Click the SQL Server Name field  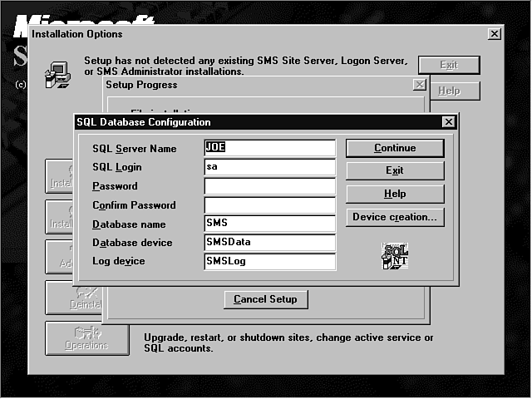point(269,148)
